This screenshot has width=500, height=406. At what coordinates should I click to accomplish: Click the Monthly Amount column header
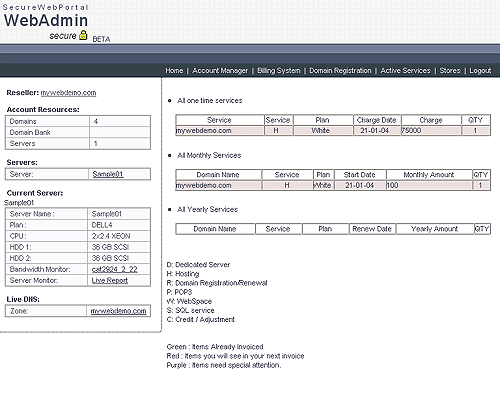click(x=429, y=175)
